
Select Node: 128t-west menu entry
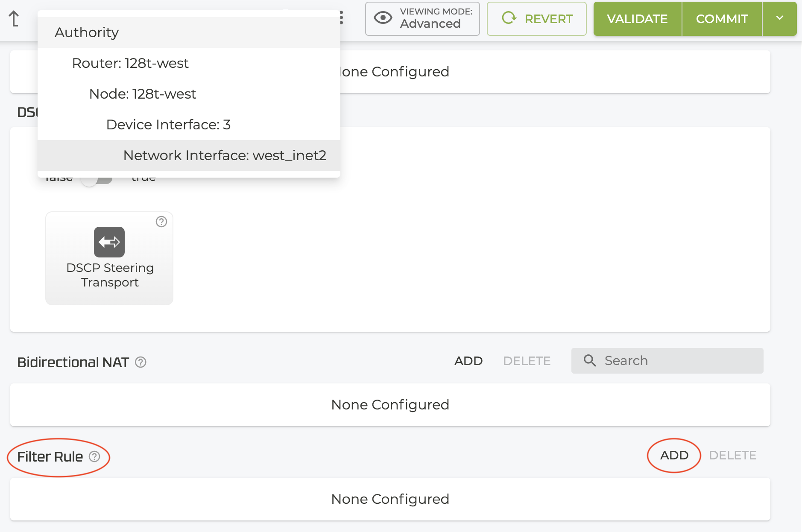[x=143, y=94]
